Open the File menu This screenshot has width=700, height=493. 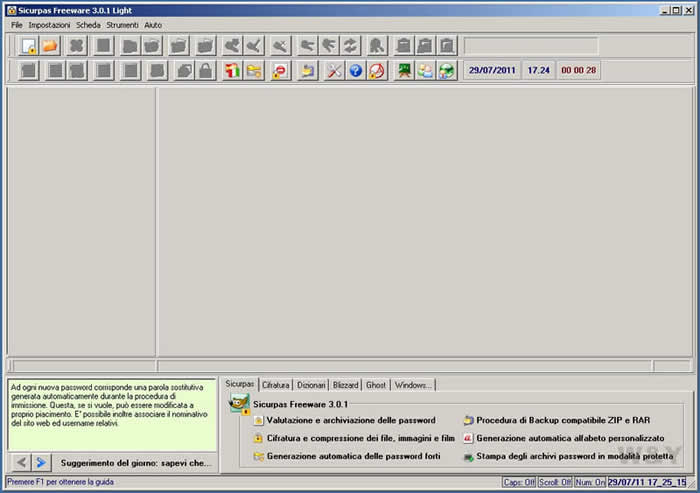pyautogui.click(x=17, y=24)
